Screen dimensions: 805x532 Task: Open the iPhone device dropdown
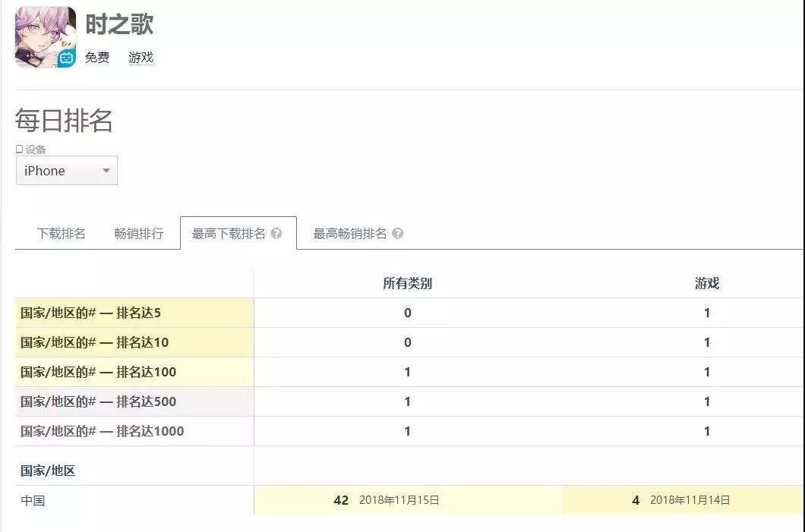tap(67, 170)
